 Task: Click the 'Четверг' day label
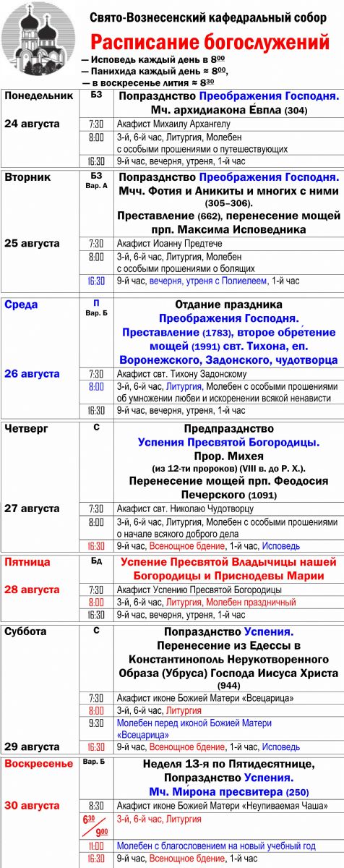pyautogui.click(x=25, y=428)
